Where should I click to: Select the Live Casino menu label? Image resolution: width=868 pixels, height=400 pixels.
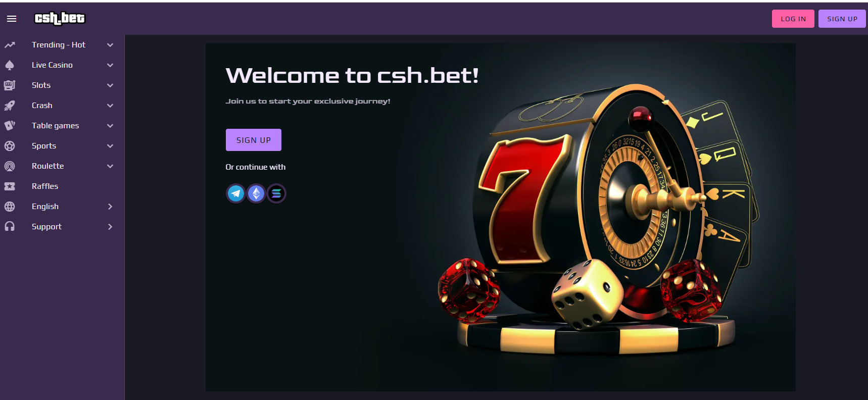coord(52,65)
